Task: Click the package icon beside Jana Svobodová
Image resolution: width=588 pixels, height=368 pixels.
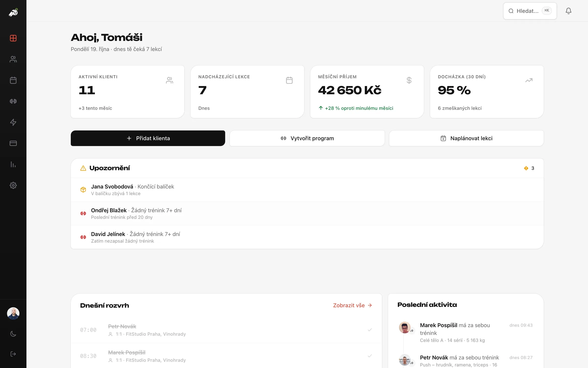Action: (83, 190)
